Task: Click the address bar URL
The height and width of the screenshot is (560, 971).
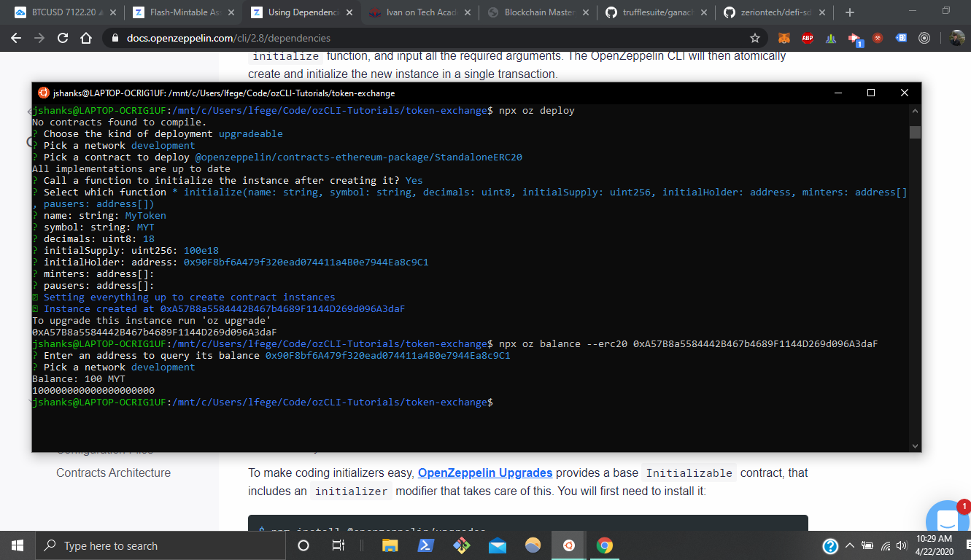Action: (x=228, y=38)
